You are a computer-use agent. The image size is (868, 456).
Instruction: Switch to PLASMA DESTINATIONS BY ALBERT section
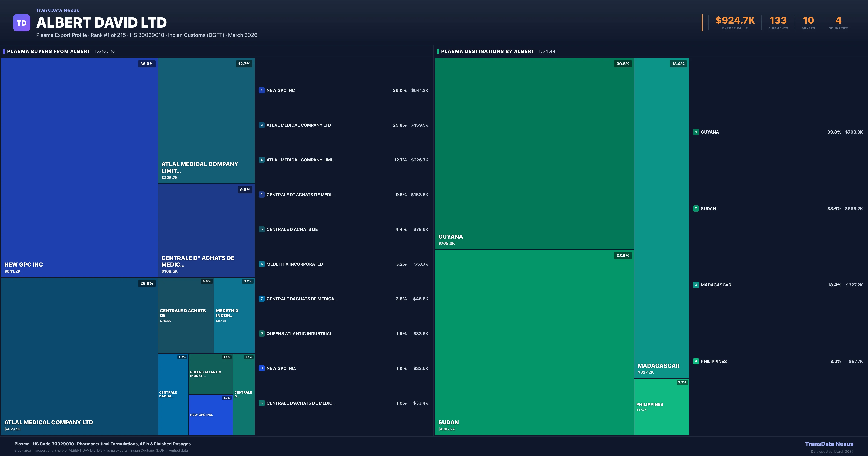pyautogui.click(x=488, y=51)
